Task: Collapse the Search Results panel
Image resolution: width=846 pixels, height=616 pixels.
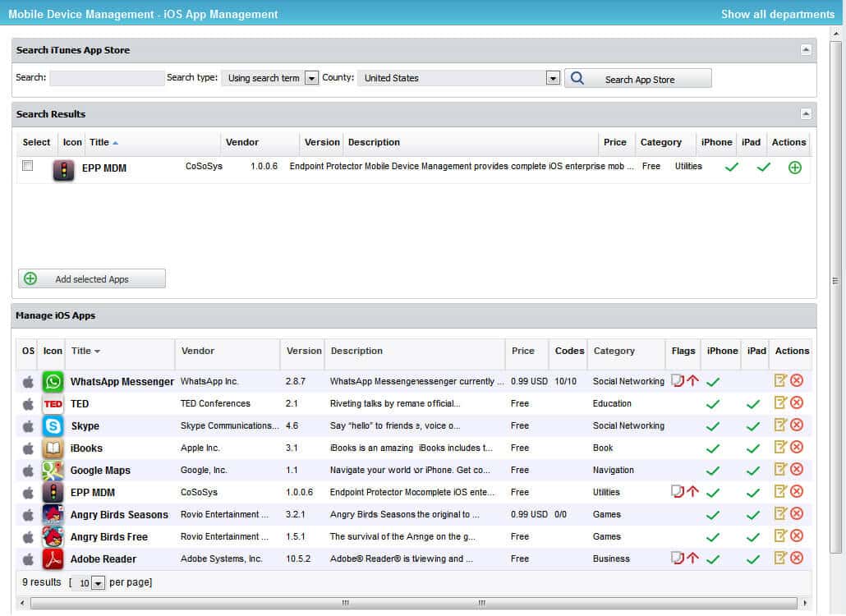Action: tap(806, 114)
